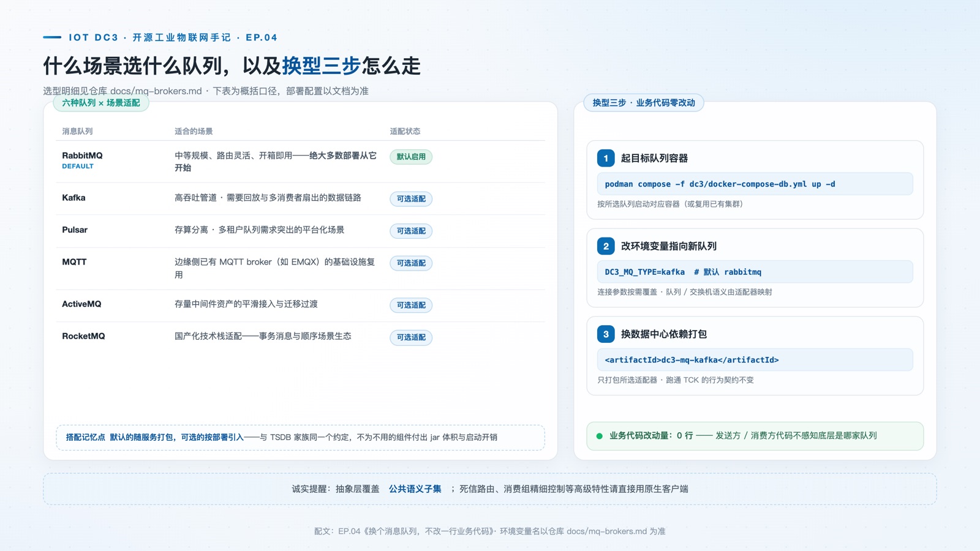Select the 换型三步 · 业务代码零改动 tag
Image resolution: width=980 pixels, height=551 pixels.
[644, 103]
